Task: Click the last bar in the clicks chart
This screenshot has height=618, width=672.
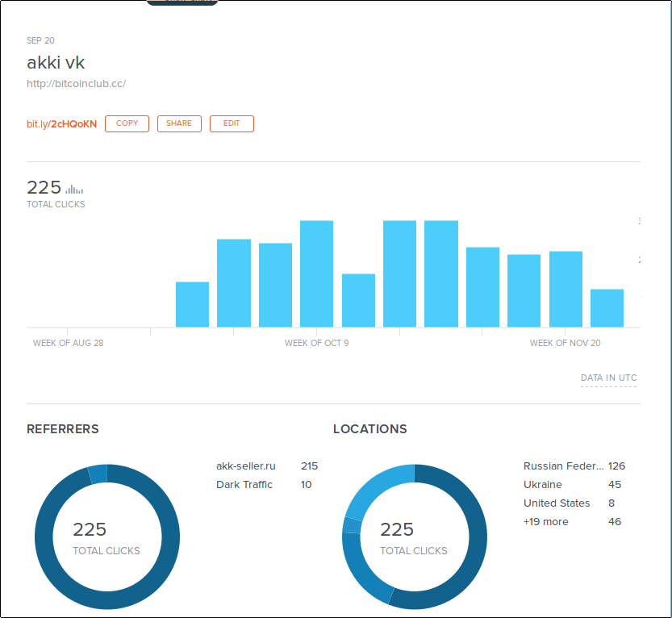Action: 607,308
